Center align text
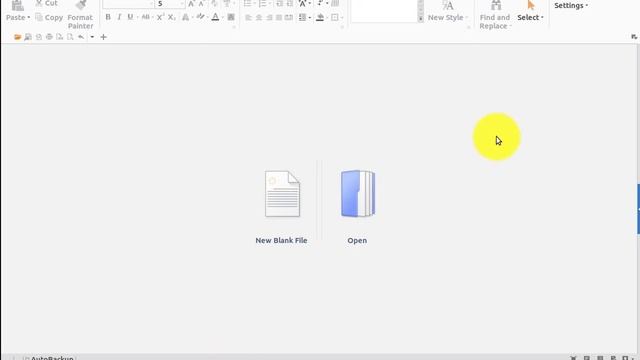 (x=259, y=18)
